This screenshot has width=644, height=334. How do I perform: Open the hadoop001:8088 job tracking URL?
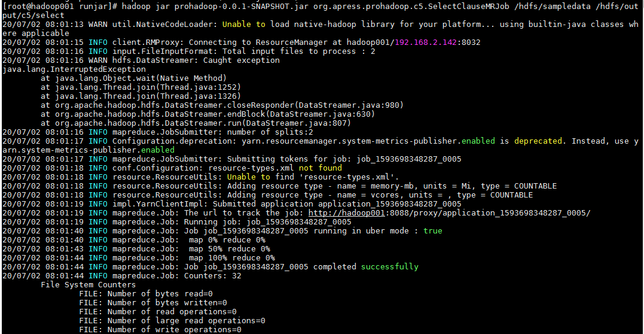click(x=449, y=212)
